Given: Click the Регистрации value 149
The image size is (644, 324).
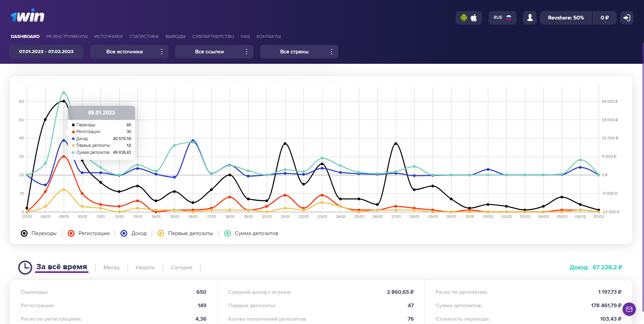Looking at the screenshot, I should click(x=202, y=306).
